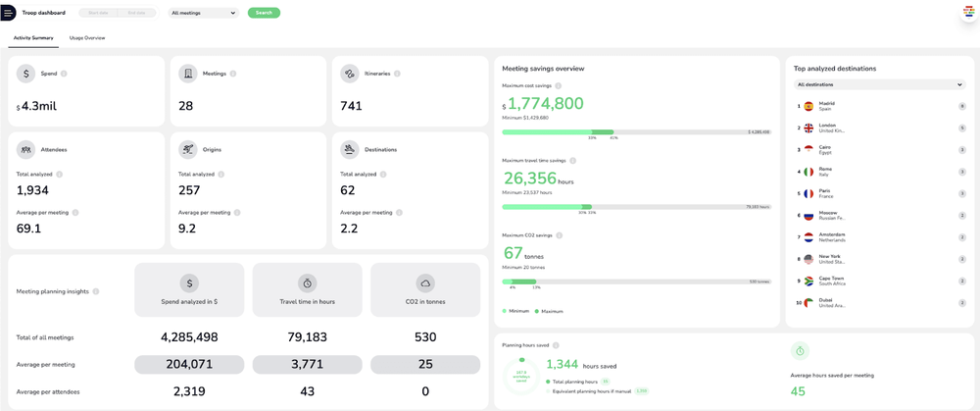Select the Activity Summary tab
The image size is (980, 411).
tap(33, 37)
